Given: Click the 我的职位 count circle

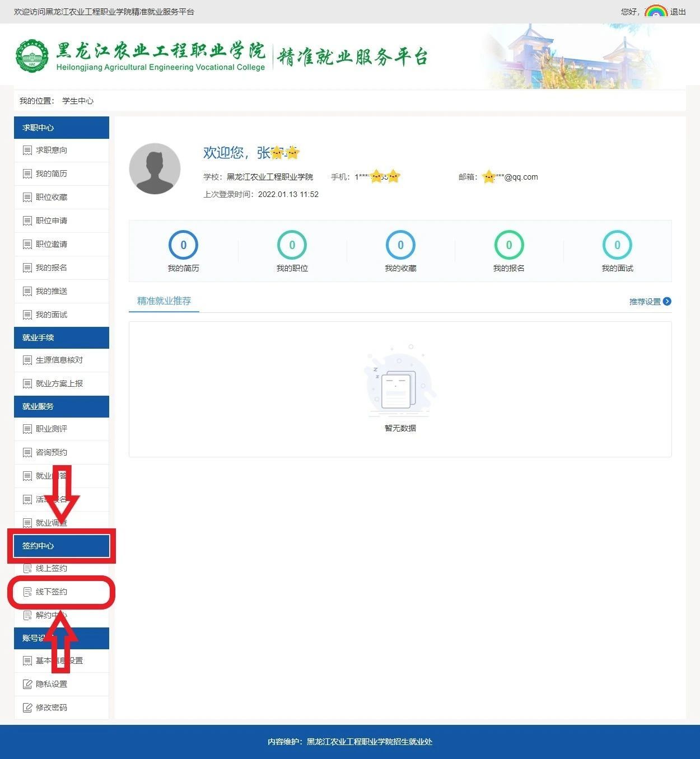Looking at the screenshot, I should [x=292, y=245].
